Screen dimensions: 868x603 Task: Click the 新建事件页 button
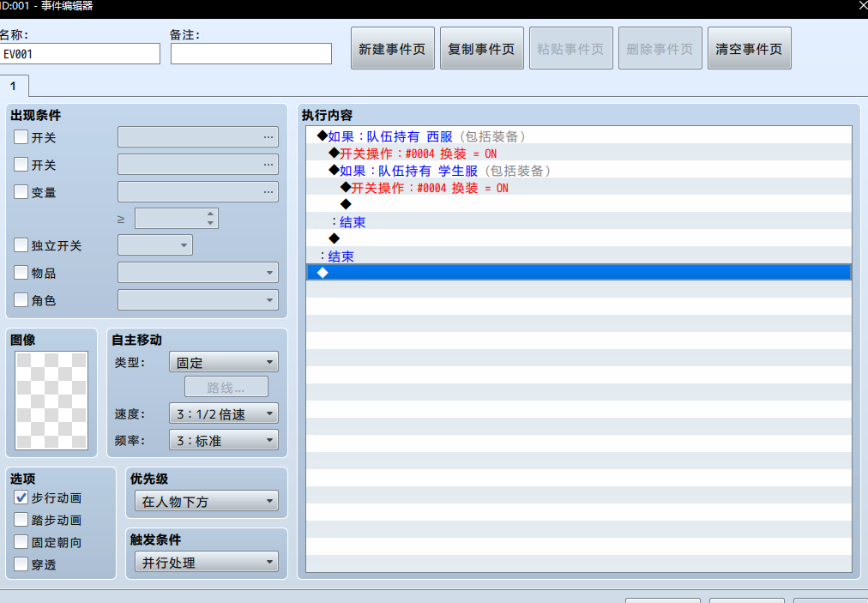click(393, 48)
